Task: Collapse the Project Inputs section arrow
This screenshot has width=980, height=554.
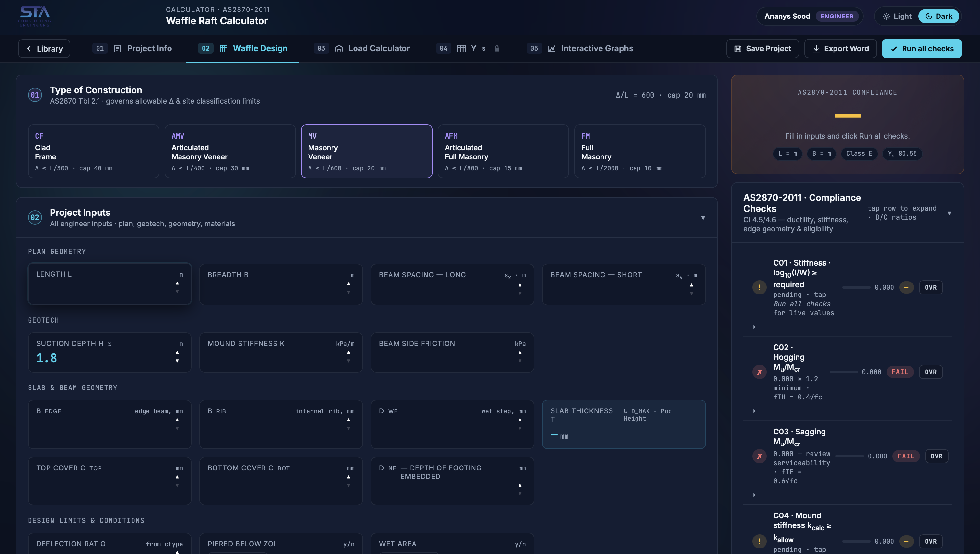Action: [x=703, y=218]
